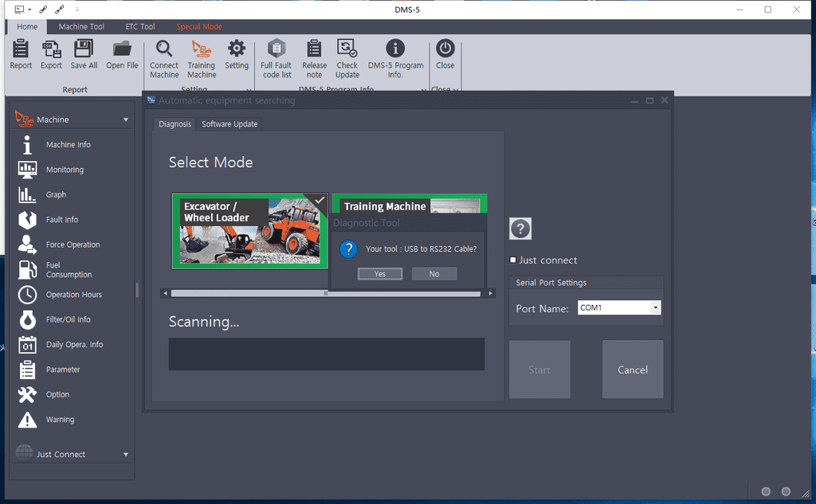Open the Full Fault code list

pos(277,59)
